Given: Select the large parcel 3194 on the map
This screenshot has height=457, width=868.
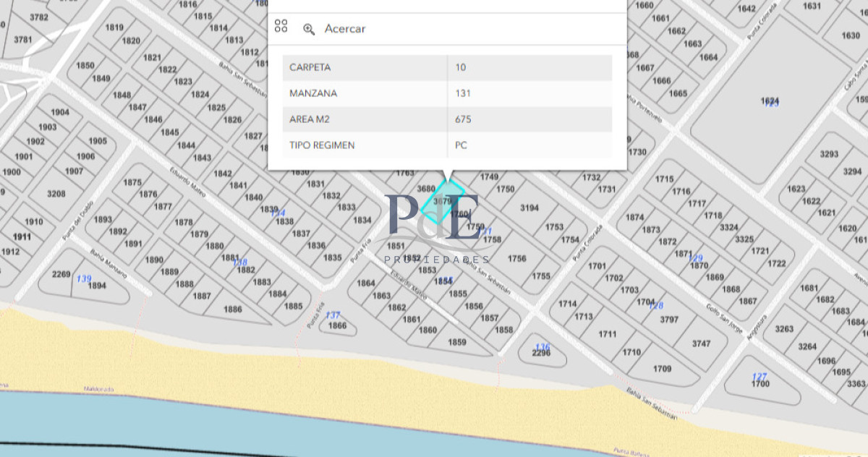Looking at the screenshot, I should [x=530, y=209].
